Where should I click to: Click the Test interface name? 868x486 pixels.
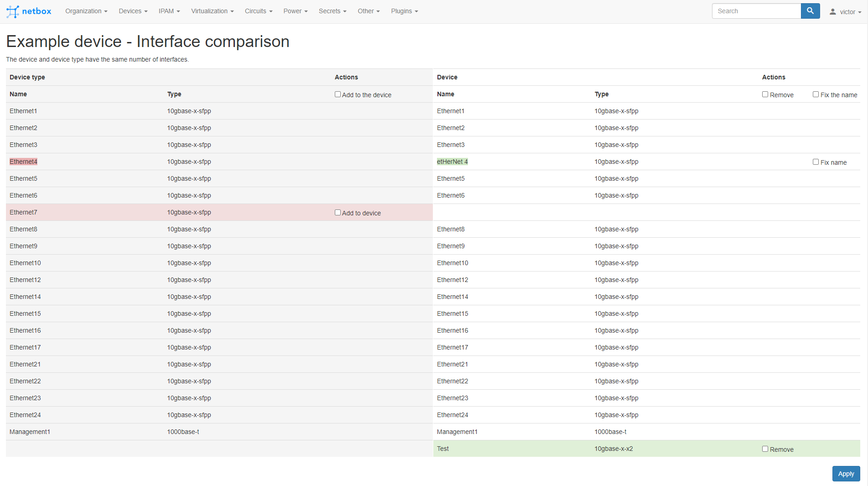click(x=442, y=449)
